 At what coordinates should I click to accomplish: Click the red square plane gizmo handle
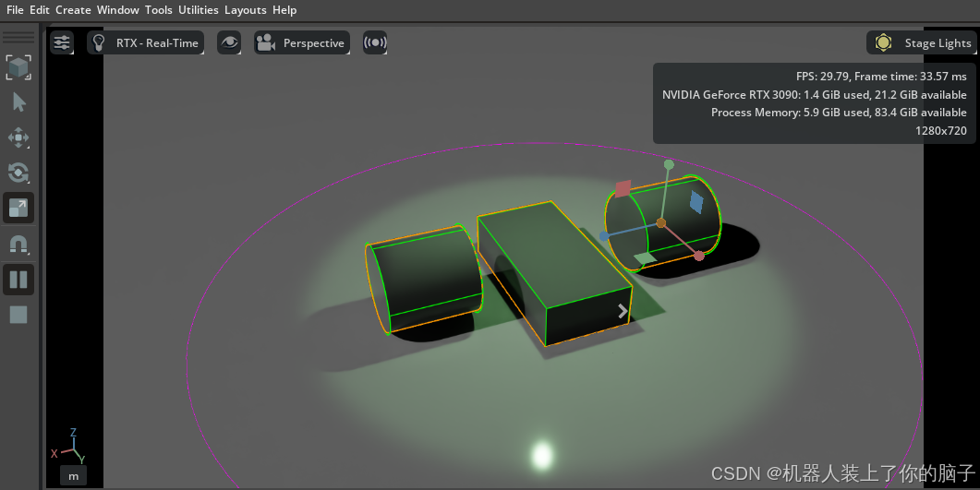pos(623,188)
